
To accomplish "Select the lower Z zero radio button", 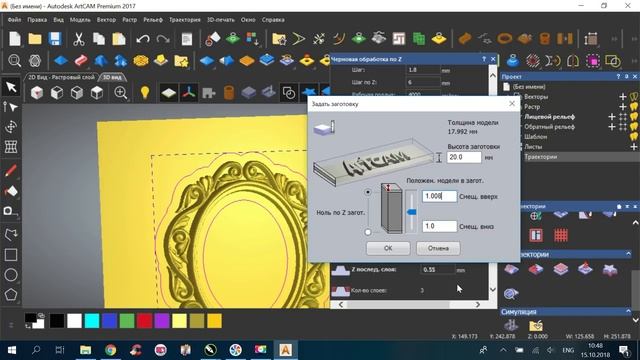I will (368, 232).
